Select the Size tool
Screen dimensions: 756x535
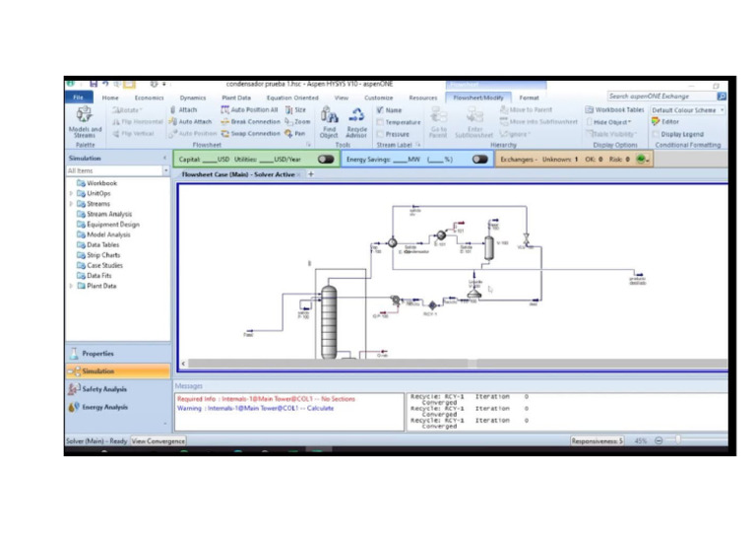pyautogui.click(x=295, y=110)
